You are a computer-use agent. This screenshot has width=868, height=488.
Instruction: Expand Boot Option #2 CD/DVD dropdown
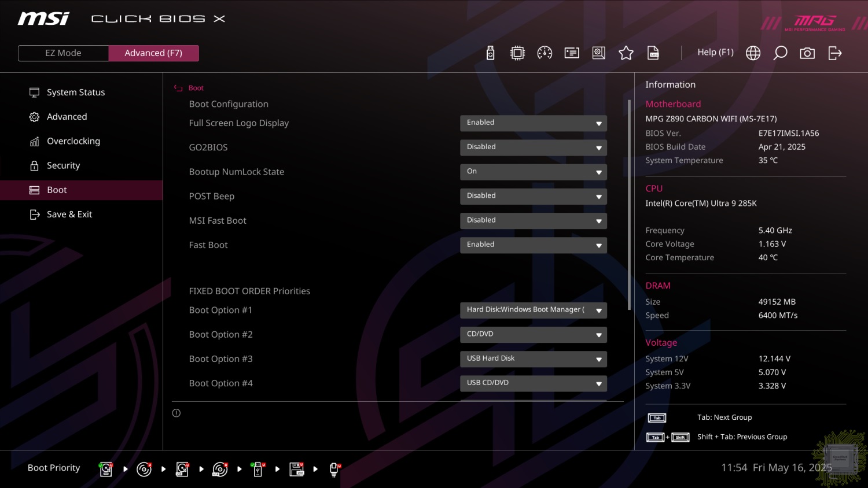coord(534,334)
